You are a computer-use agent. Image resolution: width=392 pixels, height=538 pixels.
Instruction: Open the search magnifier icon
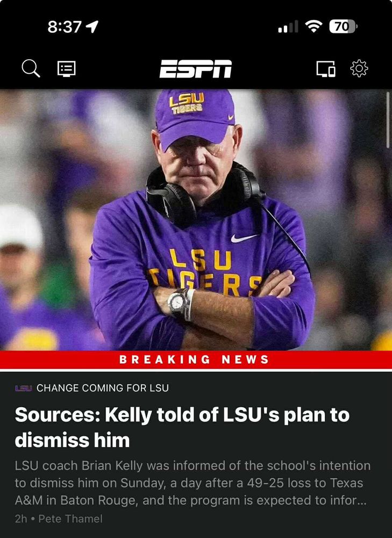[x=31, y=68]
